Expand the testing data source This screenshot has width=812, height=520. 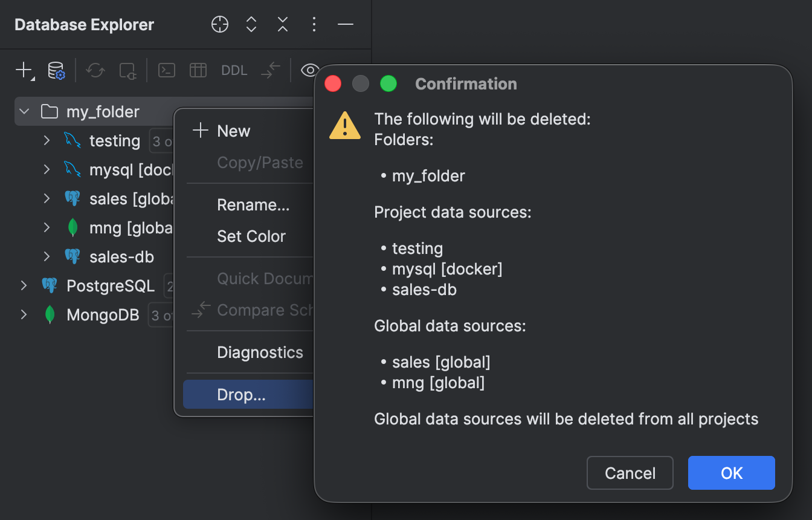click(47, 140)
